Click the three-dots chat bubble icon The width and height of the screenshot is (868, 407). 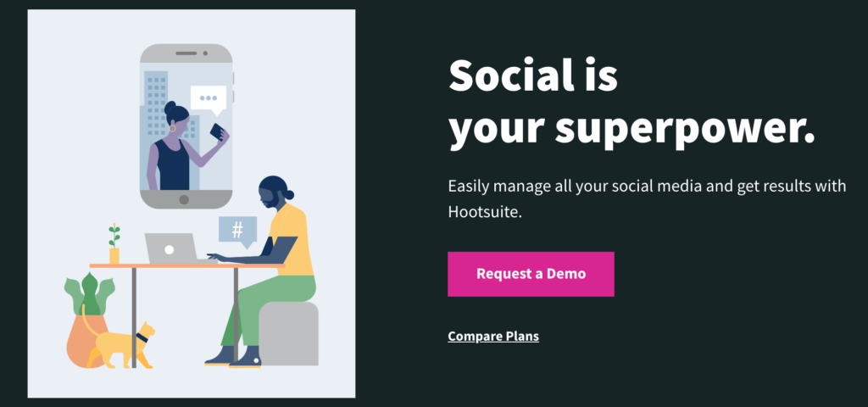pyautogui.click(x=209, y=100)
